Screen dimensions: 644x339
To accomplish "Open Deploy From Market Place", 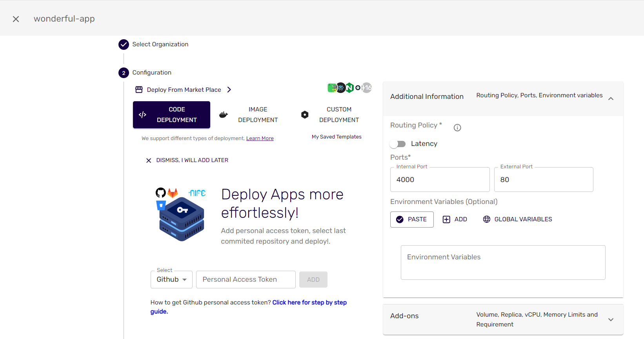I will click(184, 90).
